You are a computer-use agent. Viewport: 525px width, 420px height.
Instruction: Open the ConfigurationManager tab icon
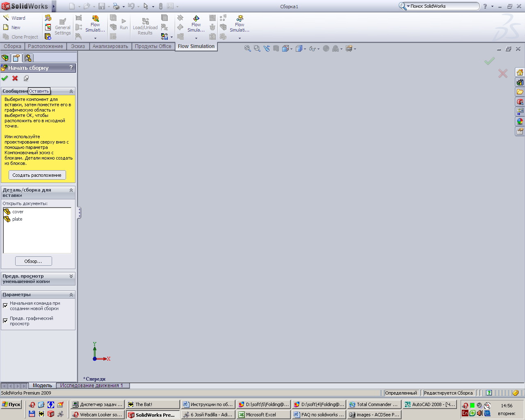click(28, 58)
